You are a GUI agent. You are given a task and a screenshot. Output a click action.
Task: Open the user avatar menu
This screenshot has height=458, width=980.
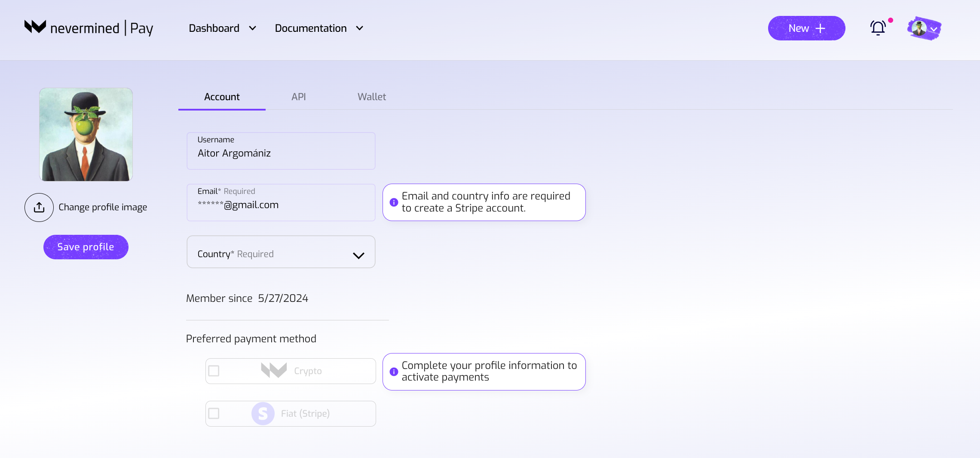[x=924, y=28]
